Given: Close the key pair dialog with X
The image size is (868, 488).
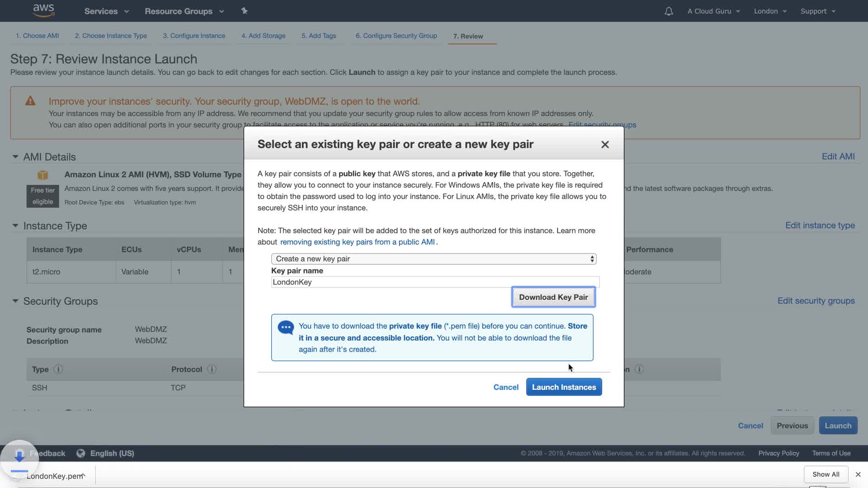Looking at the screenshot, I should [605, 145].
